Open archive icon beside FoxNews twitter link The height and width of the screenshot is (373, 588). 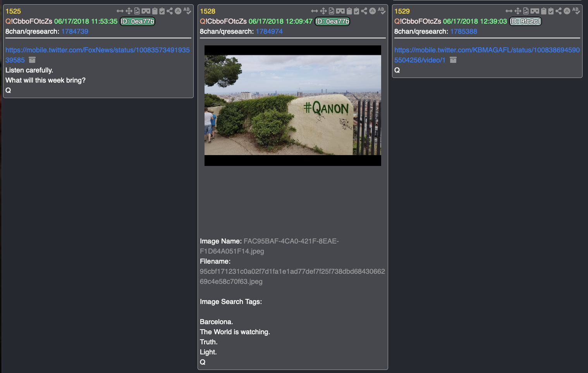(32, 60)
